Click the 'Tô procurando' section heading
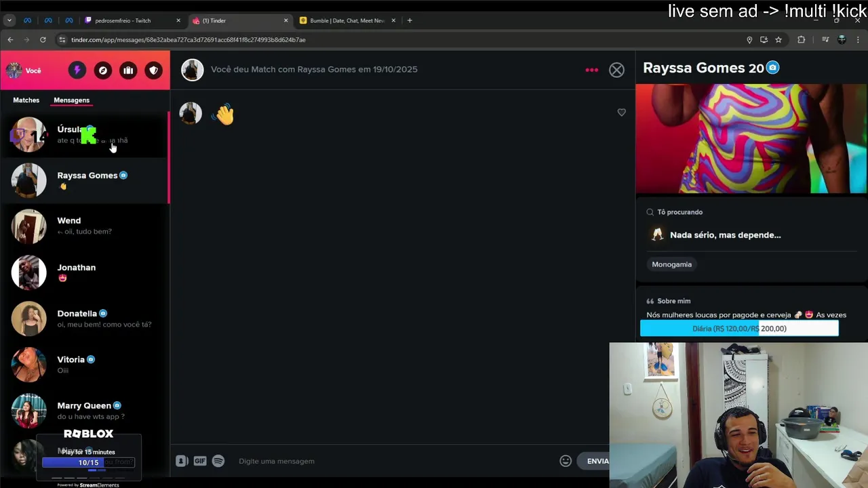This screenshot has width=868, height=488. pos(680,212)
